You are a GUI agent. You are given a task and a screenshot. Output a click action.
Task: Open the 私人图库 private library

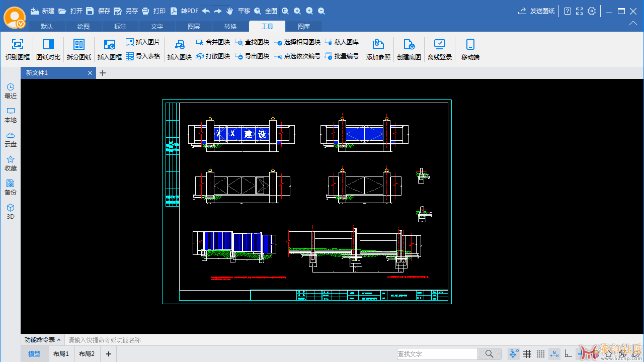tap(342, 42)
